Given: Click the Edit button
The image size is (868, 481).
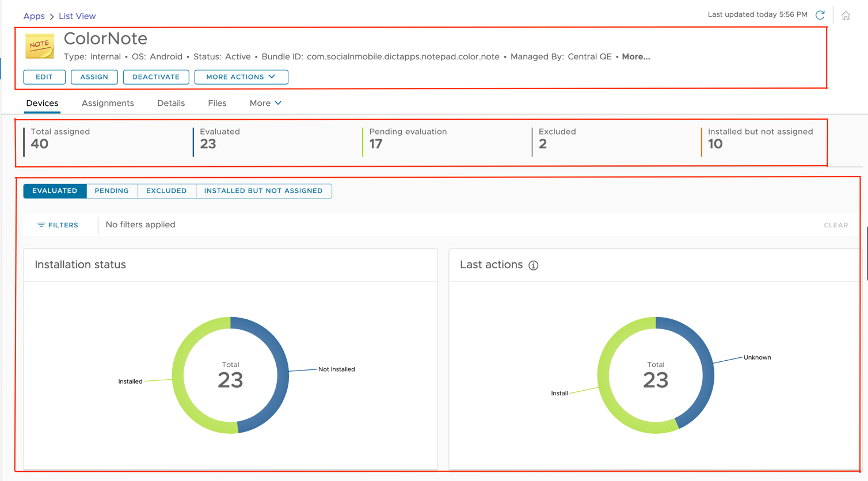Looking at the screenshot, I should [x=44, y=77].
